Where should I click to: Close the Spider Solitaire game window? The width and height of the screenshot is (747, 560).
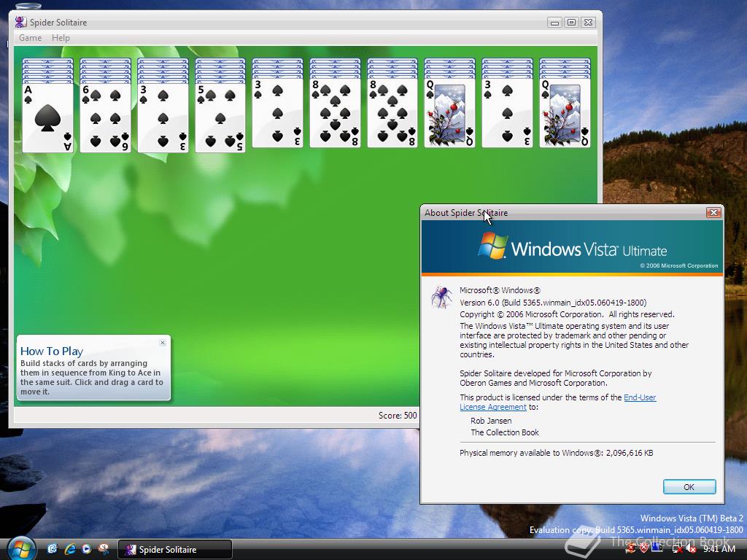pos(589,22)
